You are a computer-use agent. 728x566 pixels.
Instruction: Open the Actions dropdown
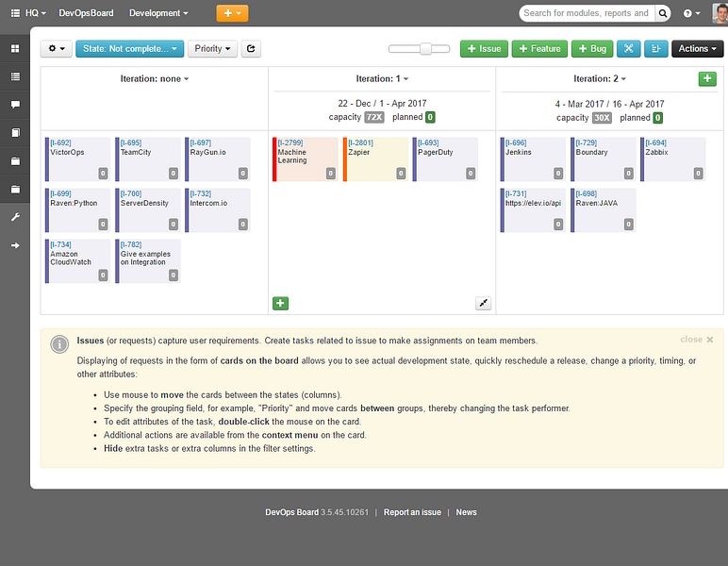click(x=697, y=49)
